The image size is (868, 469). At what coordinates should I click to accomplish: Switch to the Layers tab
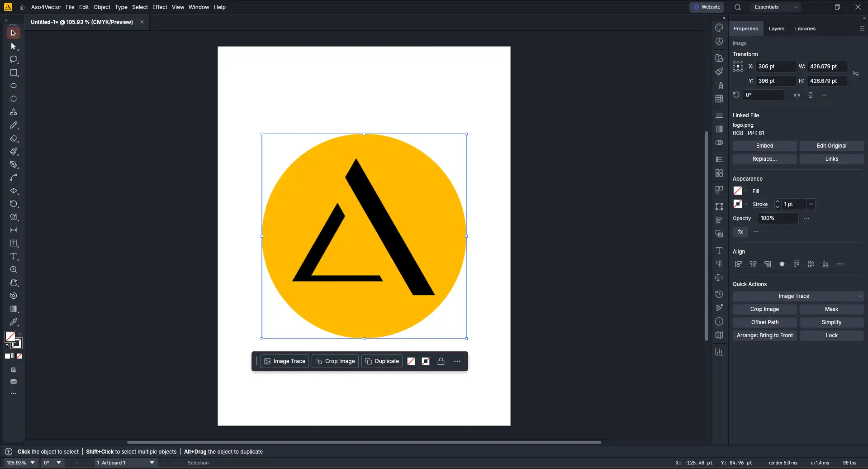777,29
